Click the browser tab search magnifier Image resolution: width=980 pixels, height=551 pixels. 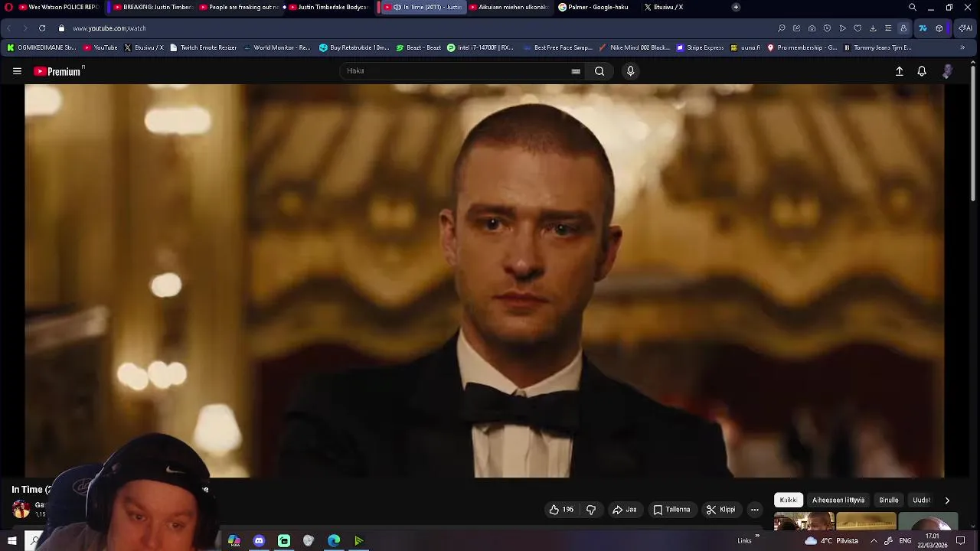[912, 7]
